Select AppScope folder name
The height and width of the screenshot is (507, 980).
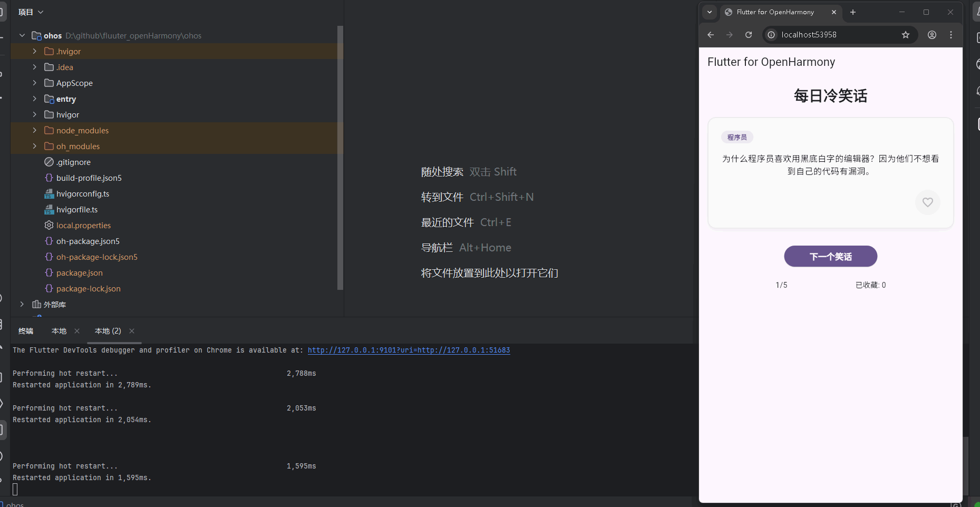coord(74,83)
